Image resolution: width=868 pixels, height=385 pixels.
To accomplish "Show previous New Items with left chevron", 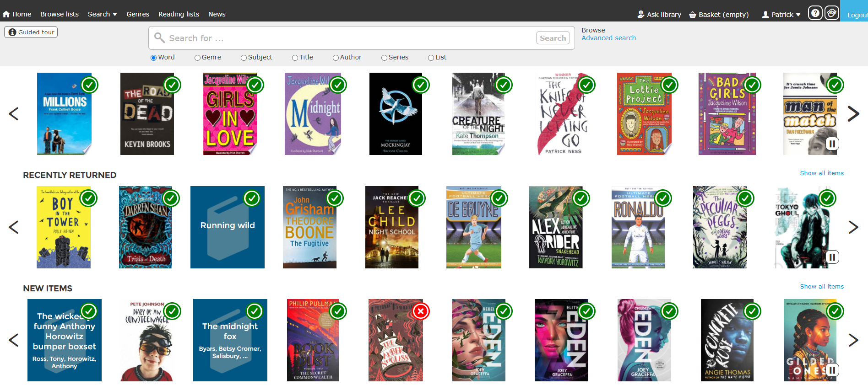I will (x=14, y=340).
